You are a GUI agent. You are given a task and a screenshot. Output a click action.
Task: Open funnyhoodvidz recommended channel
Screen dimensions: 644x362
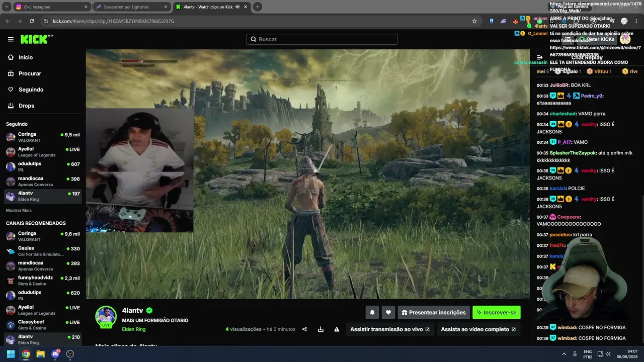pos(43,280)
